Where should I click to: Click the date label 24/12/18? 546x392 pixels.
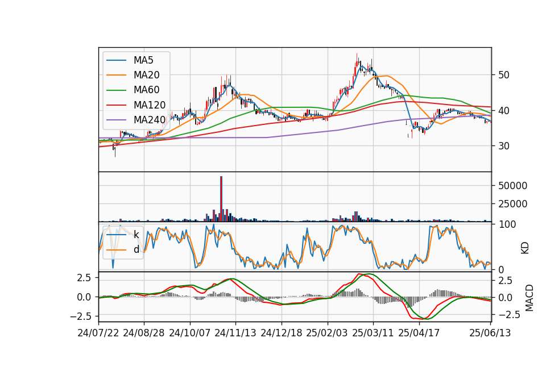point(282,333)
